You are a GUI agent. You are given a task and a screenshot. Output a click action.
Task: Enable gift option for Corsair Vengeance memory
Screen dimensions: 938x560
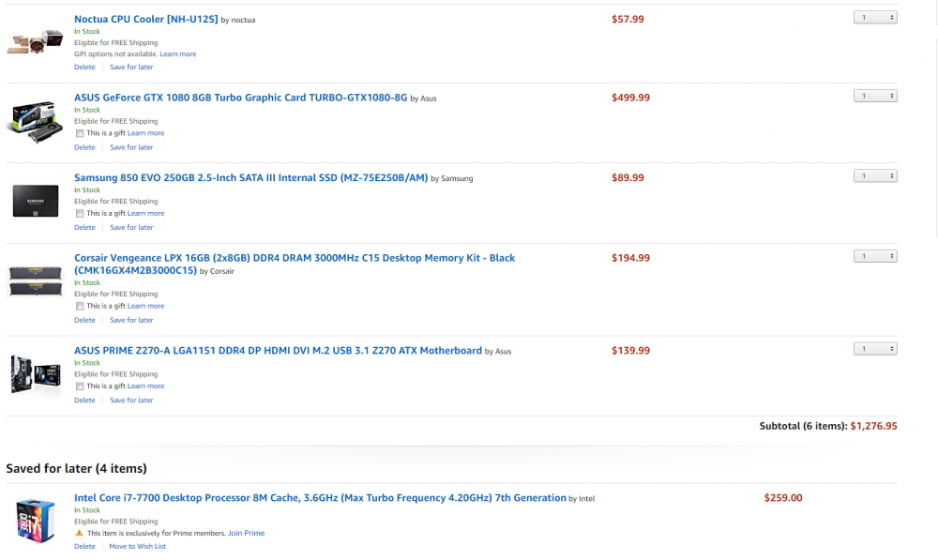pos(80,306)
